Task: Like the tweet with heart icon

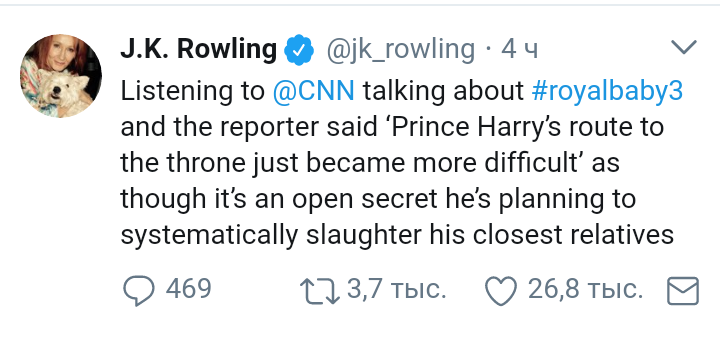Action: pyautogui.click(x=501, y=291)
